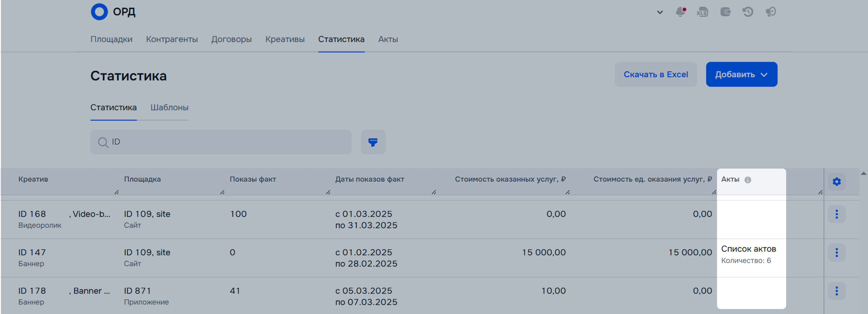Viewport: 868px width, 314px height.
Task: Grab Даты показов факт column resize handle
Action: (x=434, y=192)
